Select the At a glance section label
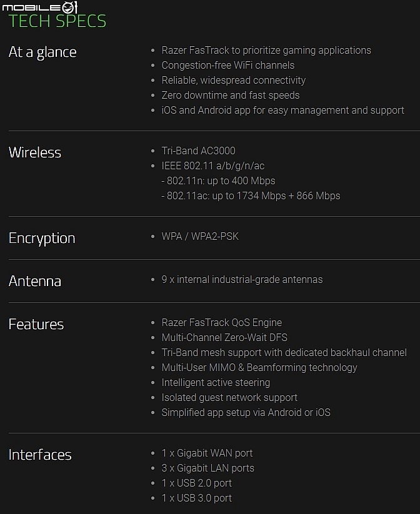 (42, 52)
